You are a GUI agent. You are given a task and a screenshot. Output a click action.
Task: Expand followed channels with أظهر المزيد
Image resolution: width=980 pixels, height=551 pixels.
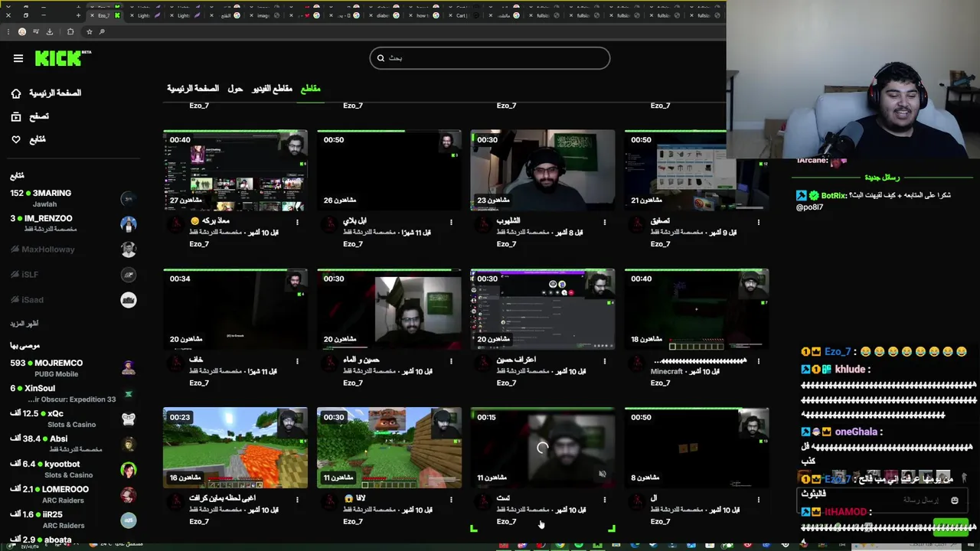coord(24,324)
